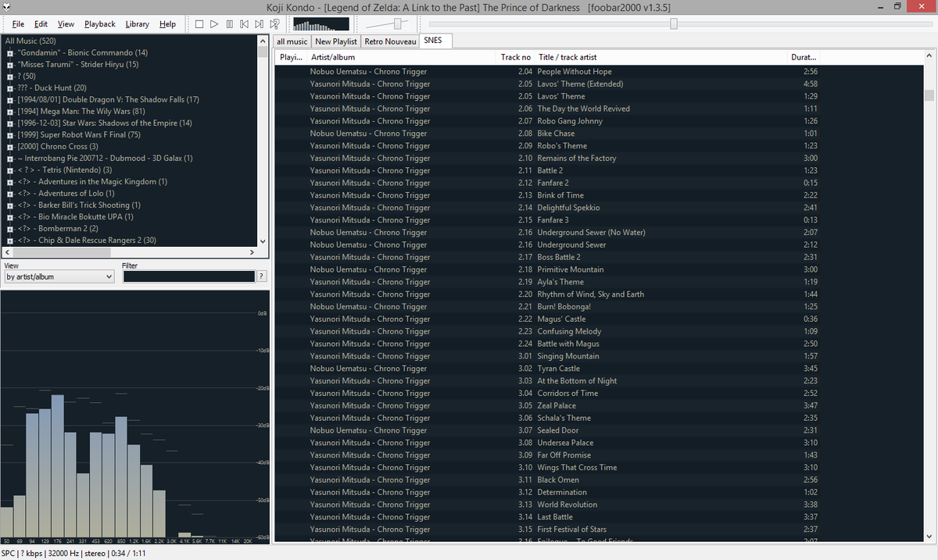This screenshot has height=560, width=938.
Task: Click the playlist vertical scrollbar thumb
Action: point(929,96)
